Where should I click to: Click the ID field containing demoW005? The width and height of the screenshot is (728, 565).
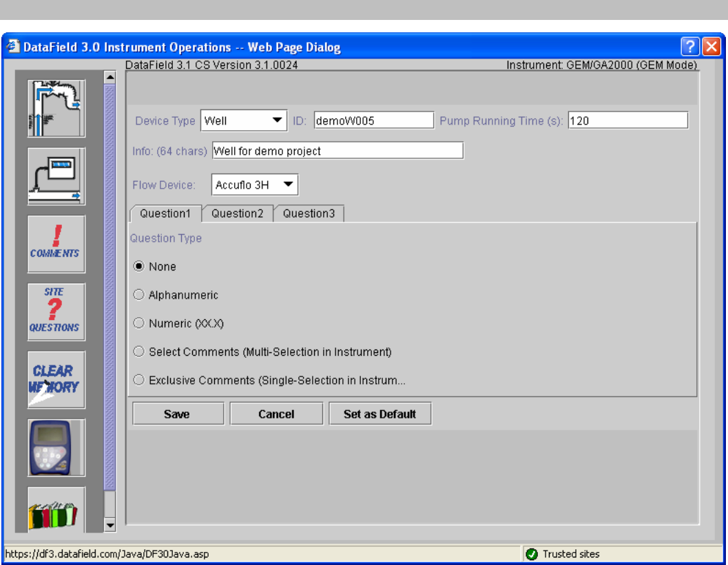point(374,120)
